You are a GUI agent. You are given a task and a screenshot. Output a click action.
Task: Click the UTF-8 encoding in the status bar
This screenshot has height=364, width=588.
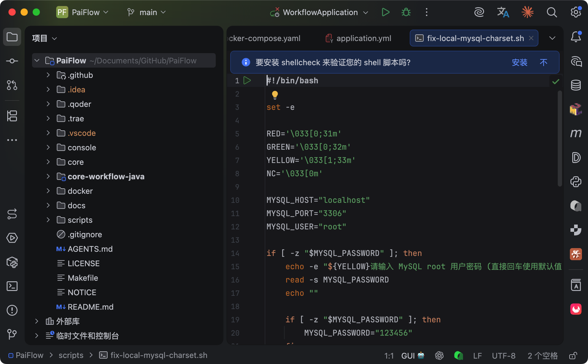coord(503,356)
